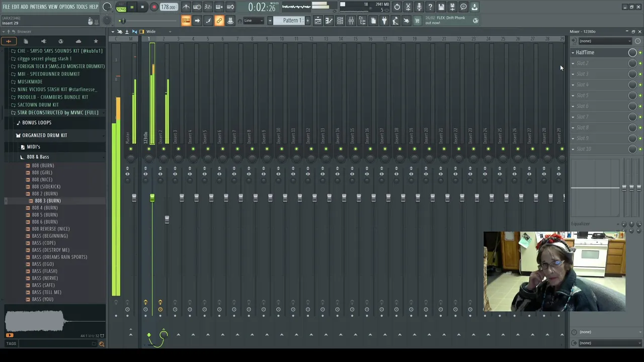This screenshot has width=644, height=362.
Task: Open the mixer input (none) dropdown
Action: (x=604, y=41)
